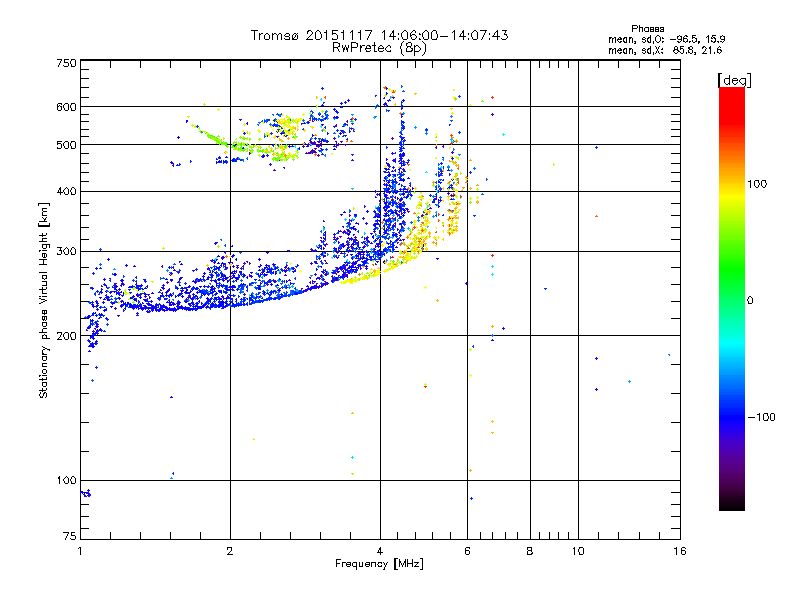Click the 'Stationary phase Virtual Height [km]' axis title
This screenshot has width=800, height=600.
pyautogui.click(x=44, y=300)
